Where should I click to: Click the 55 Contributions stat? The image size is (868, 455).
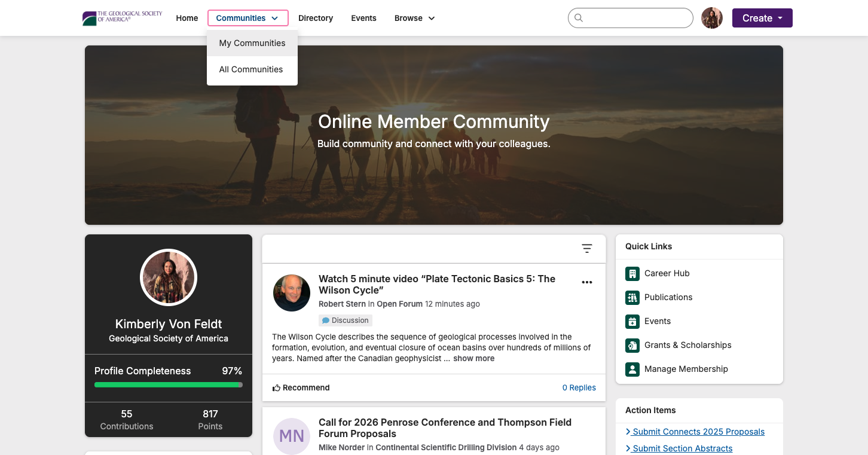click(127, 420)
